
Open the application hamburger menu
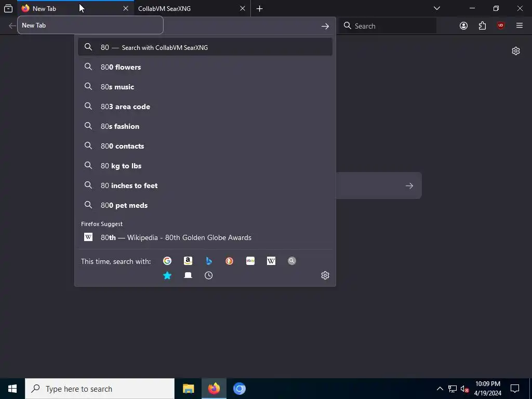(x=519, y=26)
